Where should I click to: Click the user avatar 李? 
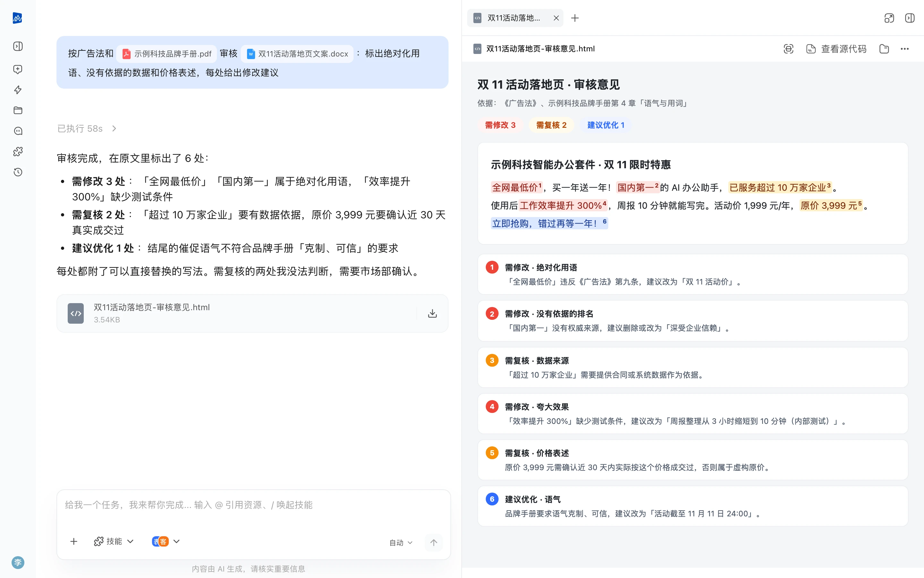point(18,562)
